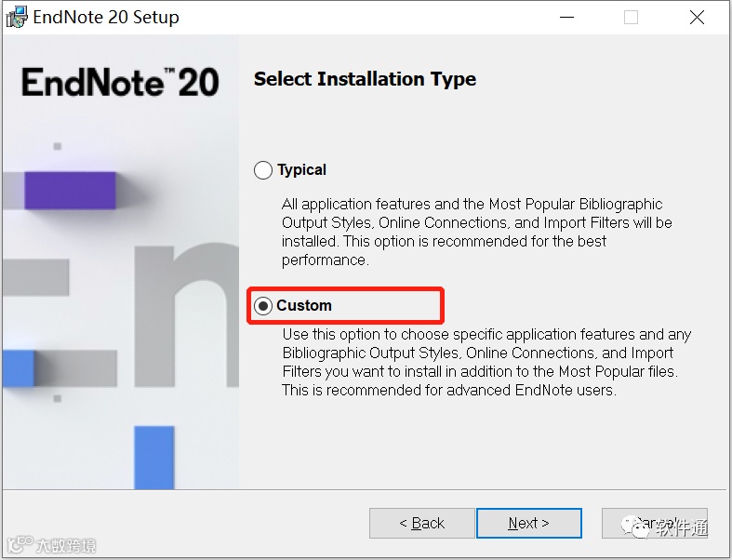Cancel the EndNote 20 setup
The width and height of the screenshot is (732, 560).
click(655, 523)
